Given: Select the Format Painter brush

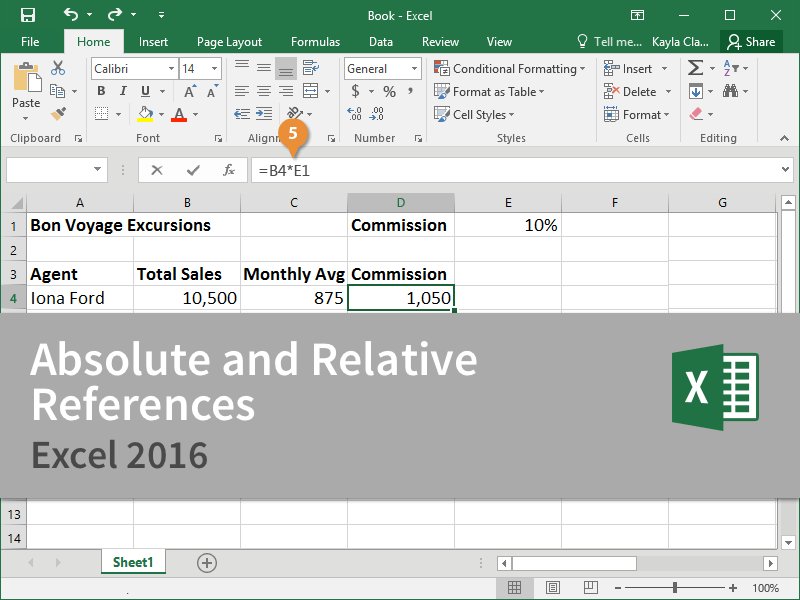Looking at the screenshot, I should click(58, 113).
